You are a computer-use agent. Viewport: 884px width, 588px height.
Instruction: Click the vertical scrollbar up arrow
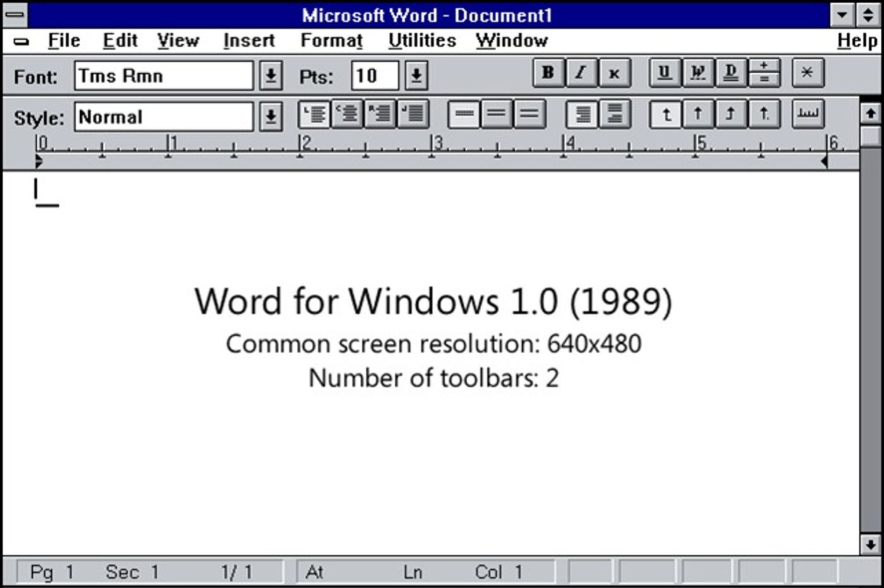click(x=871, y=114)
